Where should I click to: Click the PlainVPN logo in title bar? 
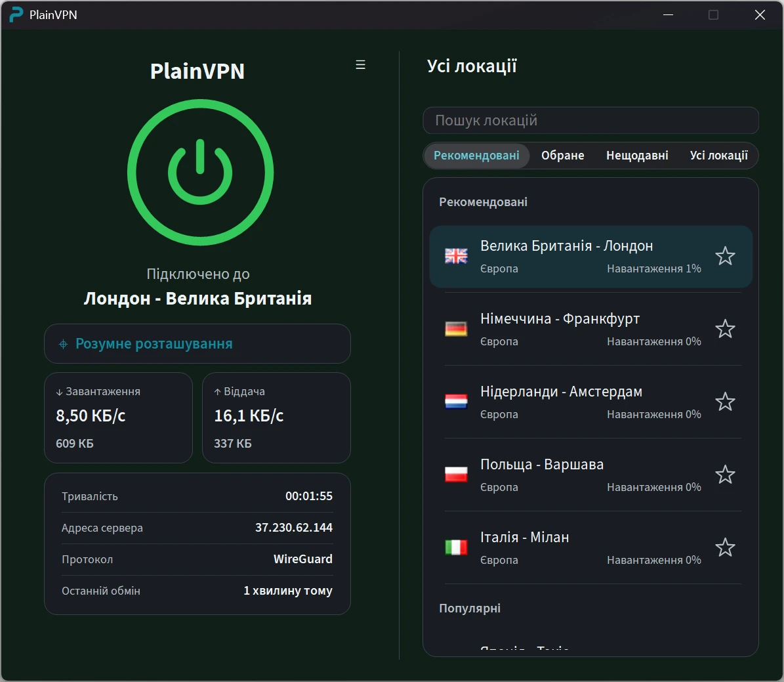pyautogui.click(x=16, y=14)
